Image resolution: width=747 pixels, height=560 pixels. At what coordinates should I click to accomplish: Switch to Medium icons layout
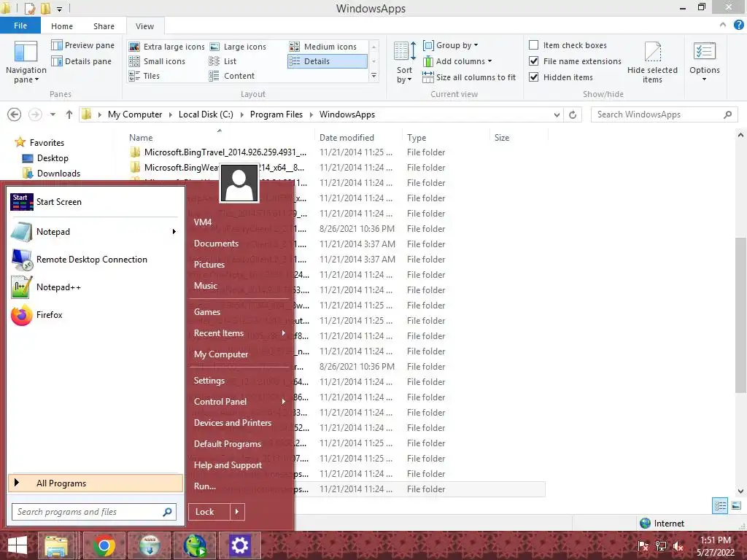click(x=323, y=47)
